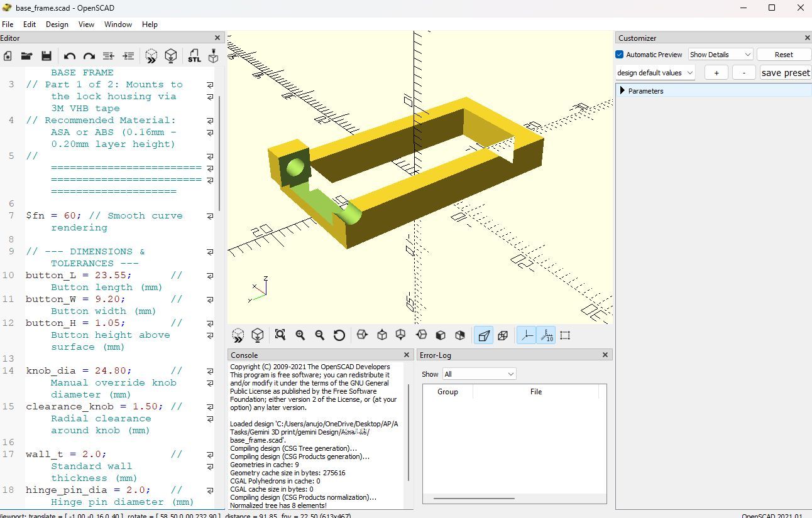Run Render from the editor toolbar
Screen dimensions: 812x518
click(x=170, y=56)
